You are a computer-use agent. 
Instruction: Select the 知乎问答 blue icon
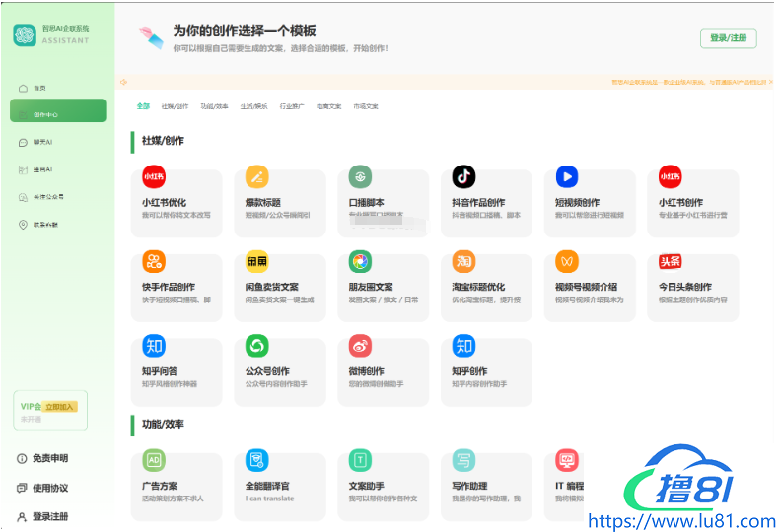[x=154, y=346]
